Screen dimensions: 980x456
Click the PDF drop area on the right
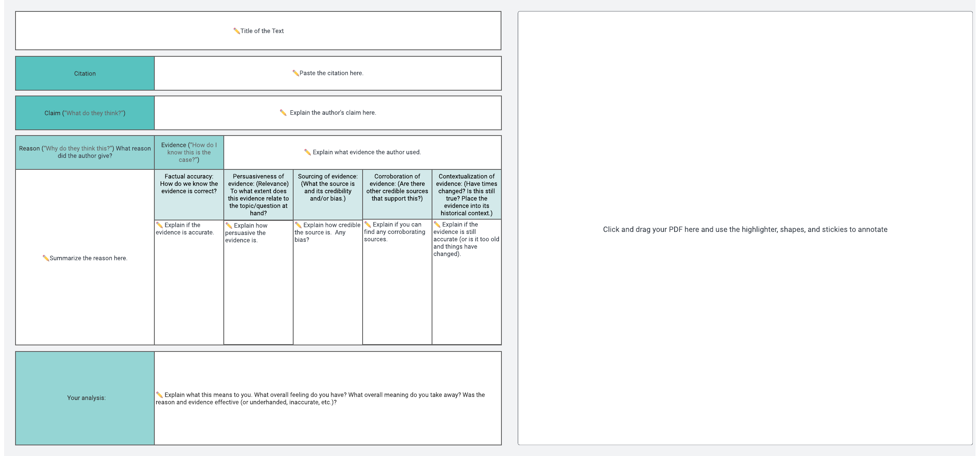coord(745,229)
